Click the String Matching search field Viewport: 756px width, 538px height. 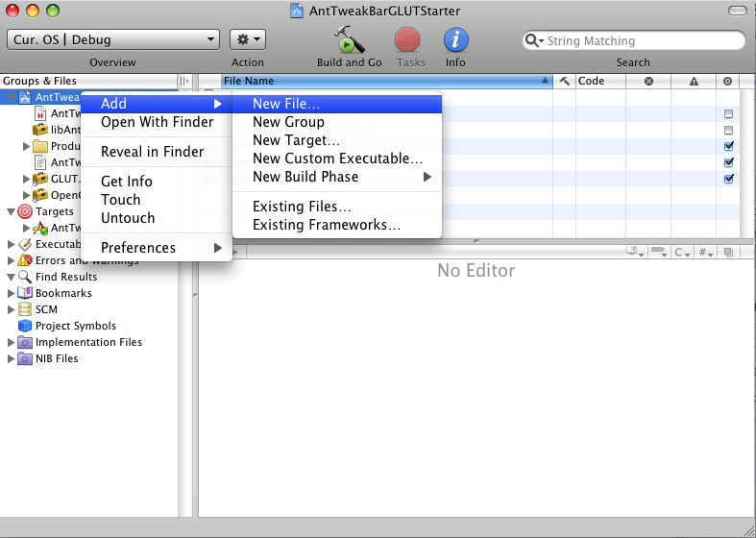point(639,41)
